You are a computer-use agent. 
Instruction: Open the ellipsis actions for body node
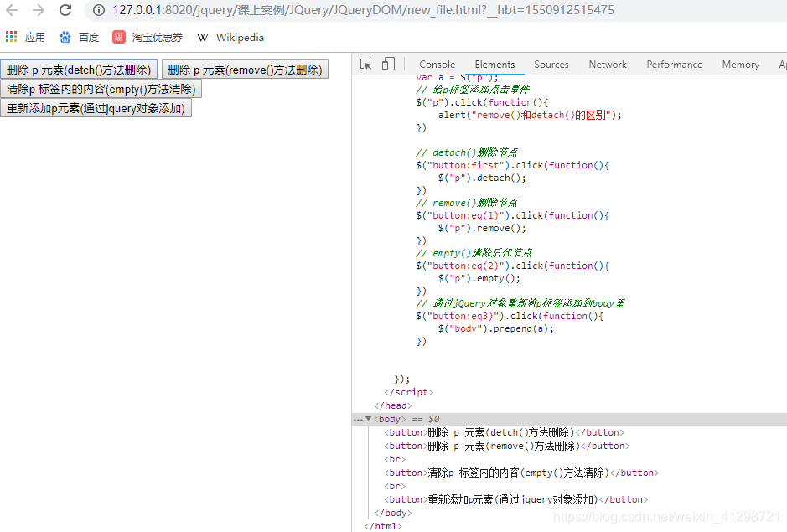point(358,420)
